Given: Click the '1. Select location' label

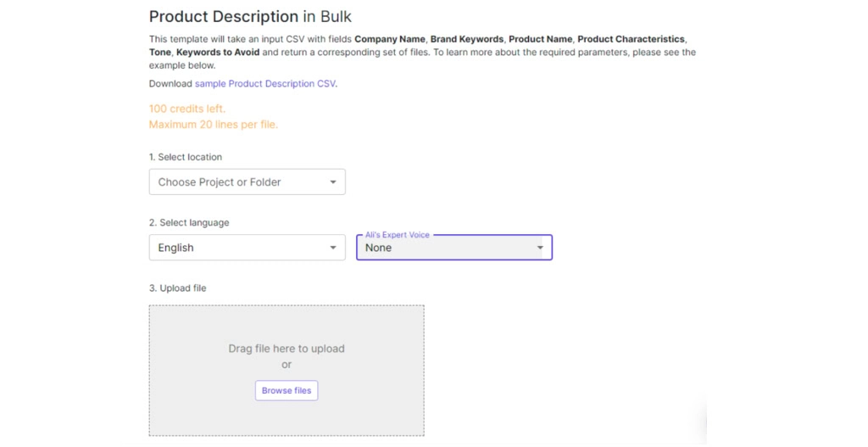Looking at the screenshot, I should click(186, 157).
